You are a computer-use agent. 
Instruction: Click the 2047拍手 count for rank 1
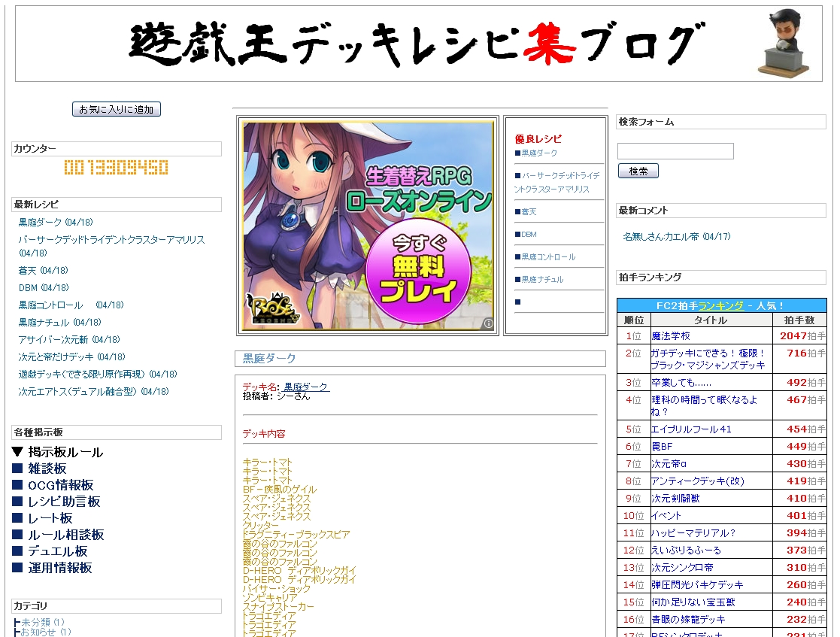(x=802, y=336)
